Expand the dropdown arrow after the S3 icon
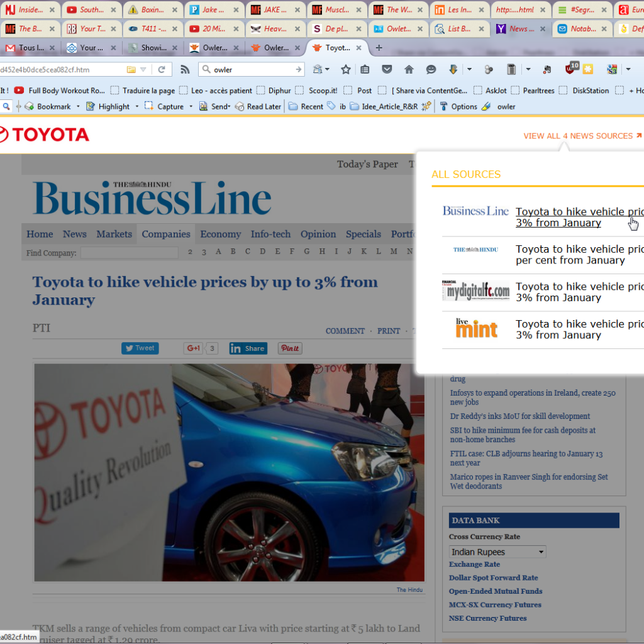 click(x=628, y=69)
